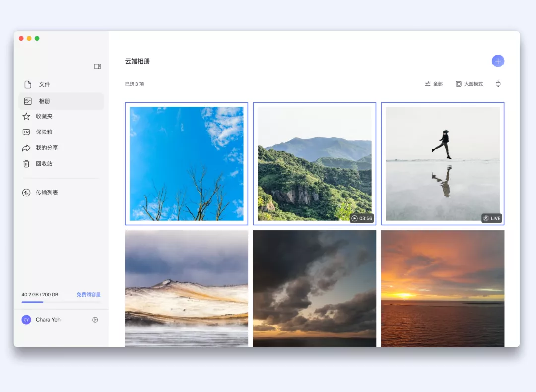The height and width of the screenshot is (392, 536).
Task: Open the 文件 section in the sidebar
Action: 61,84
